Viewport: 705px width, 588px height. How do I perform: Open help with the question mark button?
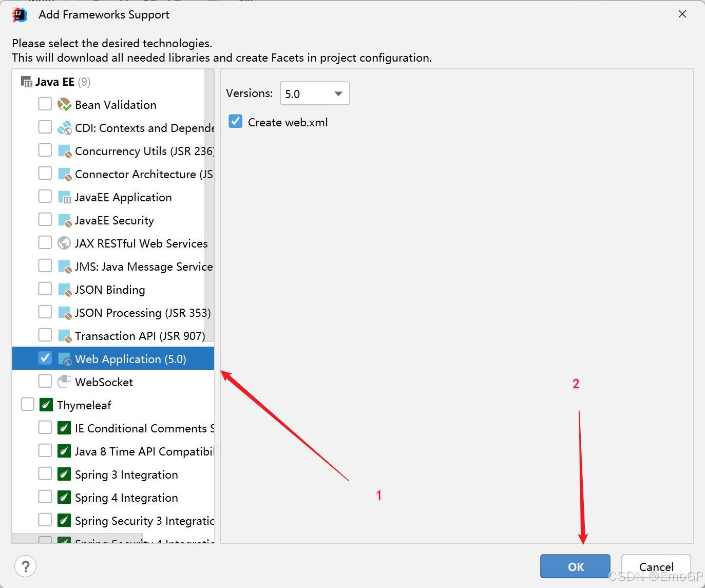(x=26, y=566)
